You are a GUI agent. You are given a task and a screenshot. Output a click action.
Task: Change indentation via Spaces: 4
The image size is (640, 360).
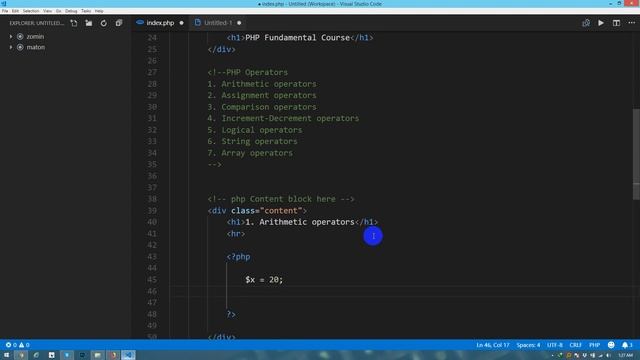click(x=528, y=345)
